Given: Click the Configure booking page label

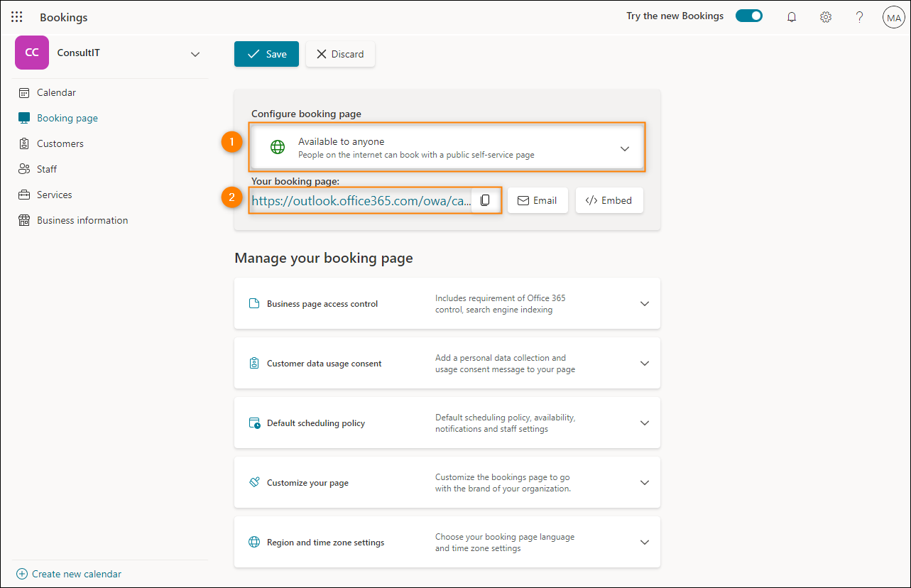Looking at the screenshot, I should tap(306, 114).
